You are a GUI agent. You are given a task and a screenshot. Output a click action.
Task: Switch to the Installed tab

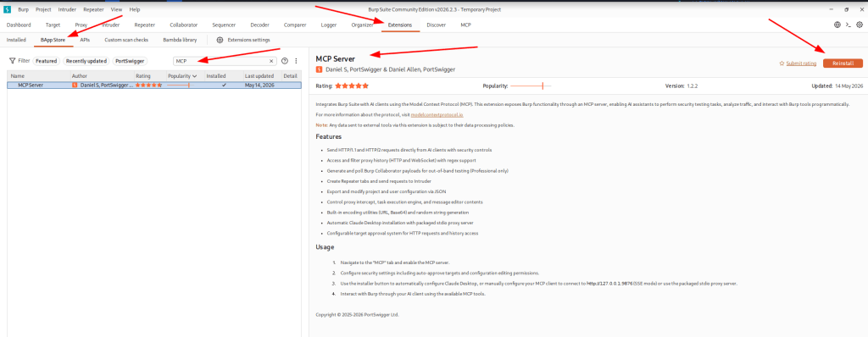click(16, 40)
